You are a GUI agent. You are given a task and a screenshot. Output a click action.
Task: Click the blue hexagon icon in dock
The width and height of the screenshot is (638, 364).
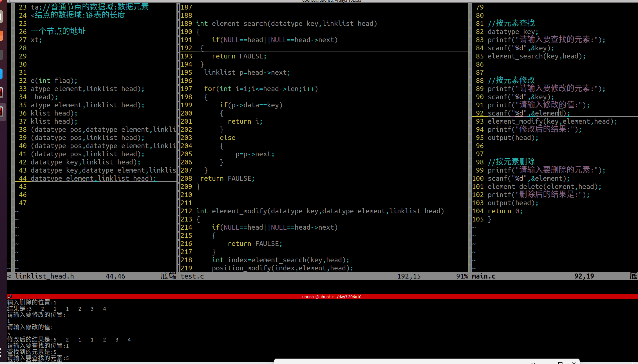click(1, 74)
